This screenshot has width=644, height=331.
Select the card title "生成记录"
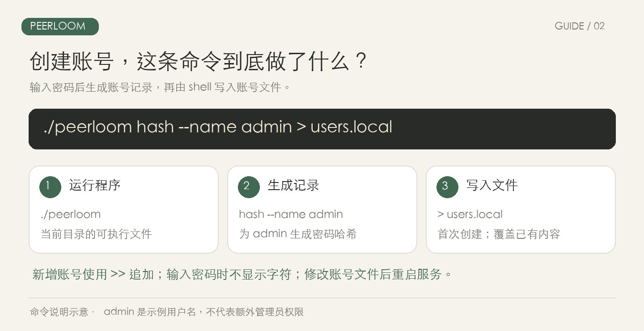point(293,185)
